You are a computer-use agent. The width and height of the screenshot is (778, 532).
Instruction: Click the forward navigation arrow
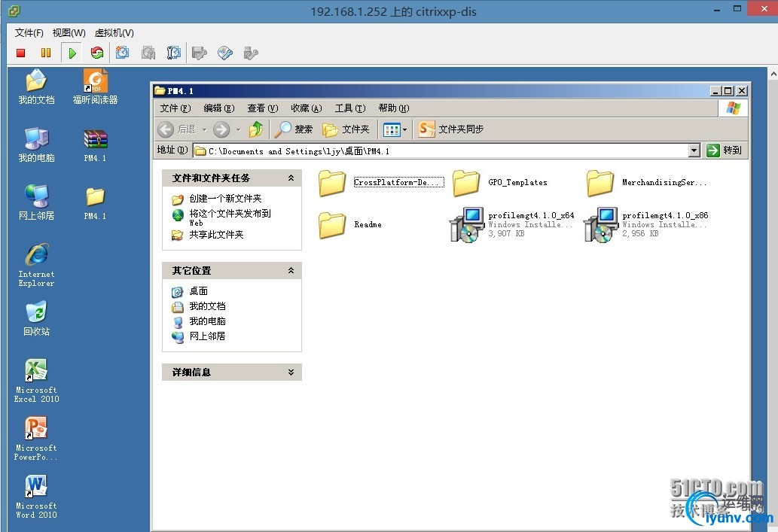221,129
